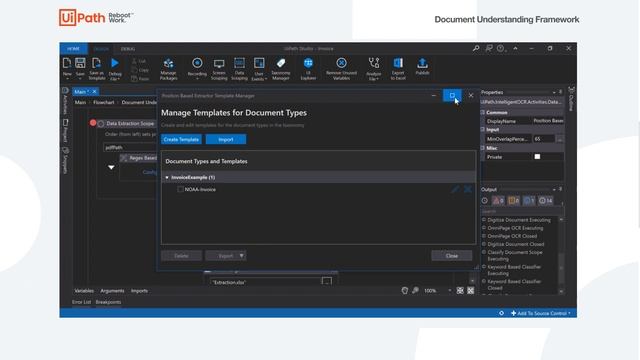Open the Variables tab
Viewport: 640px width, 360px height.
click(84, 291)
